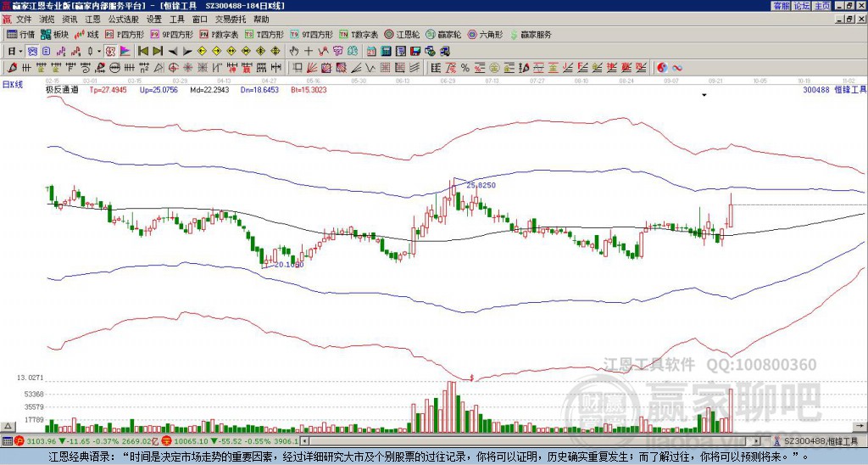Click the 客服 customer service button
This screenshot has height=465, width=868.
(782, 6)
